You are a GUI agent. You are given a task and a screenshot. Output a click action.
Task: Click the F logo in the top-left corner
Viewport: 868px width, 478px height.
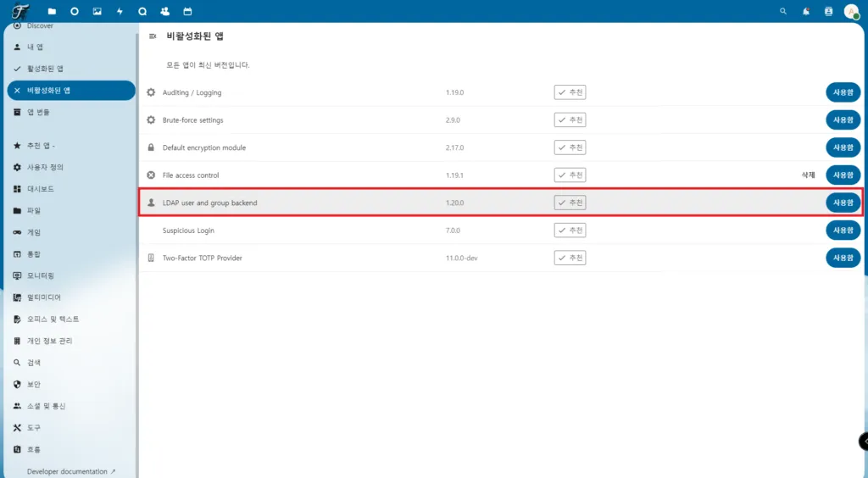(21, 11)
